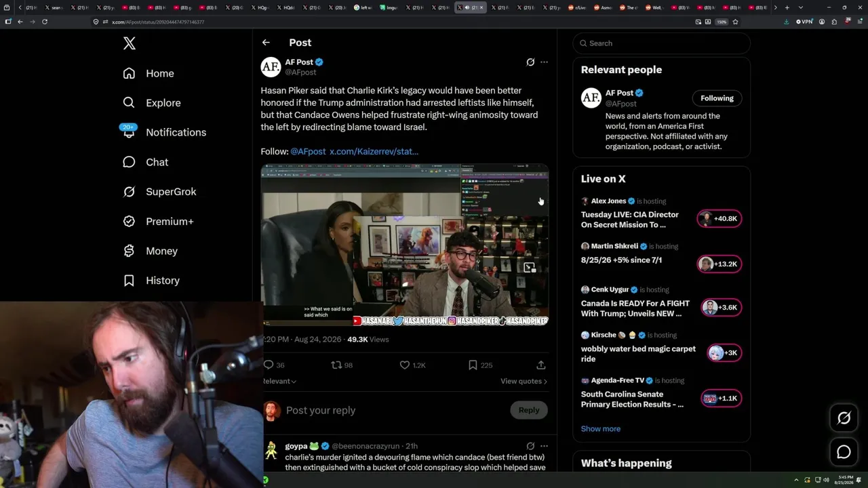Click the Search field
The width and height of the screenshot is (868, 488).
tap(661, 43)
